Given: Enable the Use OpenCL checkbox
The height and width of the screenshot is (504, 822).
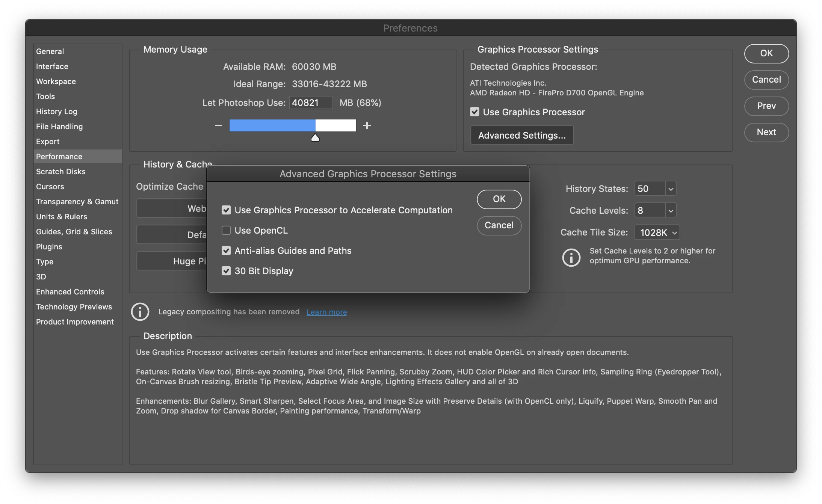Looking at the screenshot, I should pyautogui.click(x=226, y=231).
